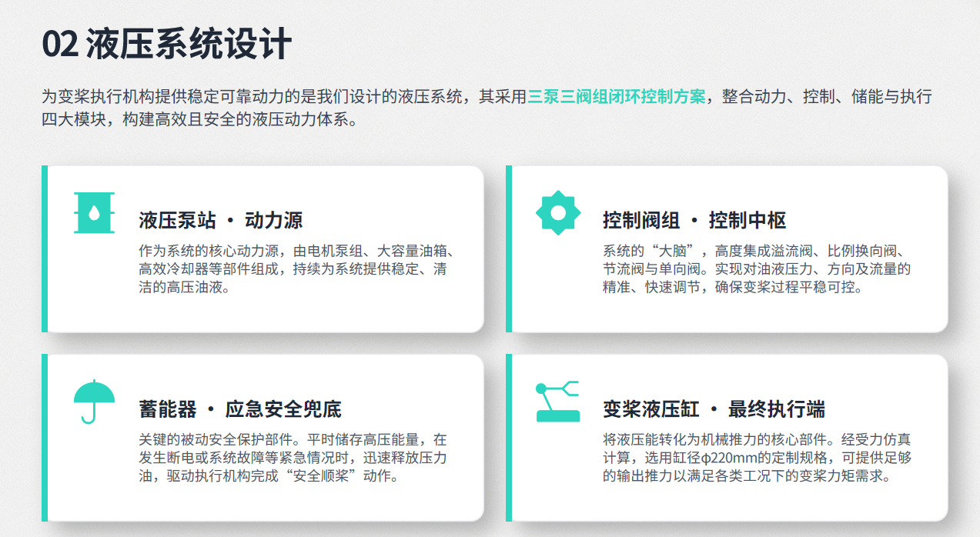The width and height of the screenshot is (980, 537).
Task: Click the robotic arm icon beside 变桨液压缸
Action: [x=558, y=402]
